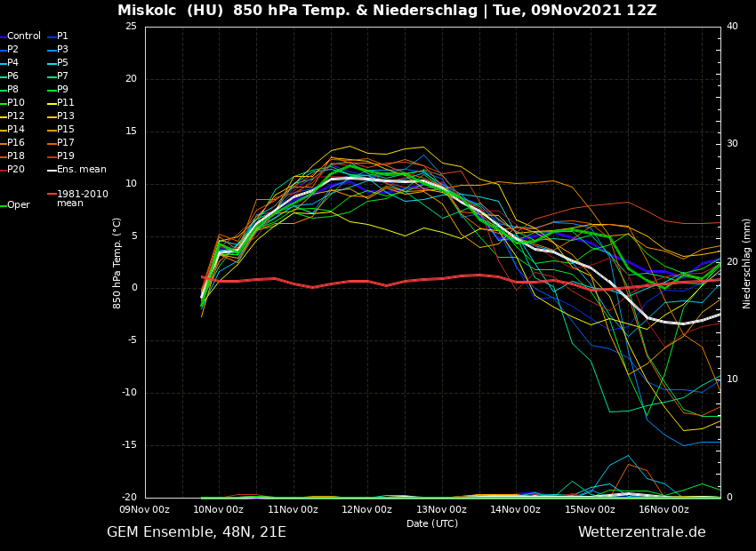The height and width of the screenshot is (551, 756).
Task: Click the 850 hPa Temp. axis label
Action: pyautogui.click(x=117, y=263)
